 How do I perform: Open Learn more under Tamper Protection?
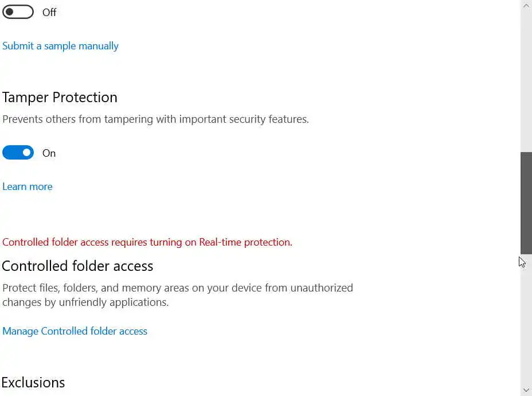[x=28, y=187]
